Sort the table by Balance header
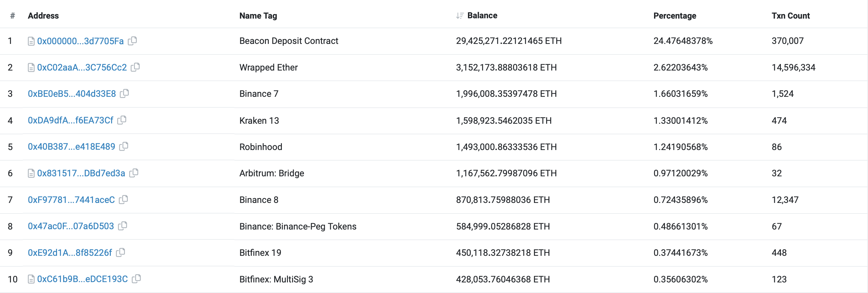 tap(482, 15)
